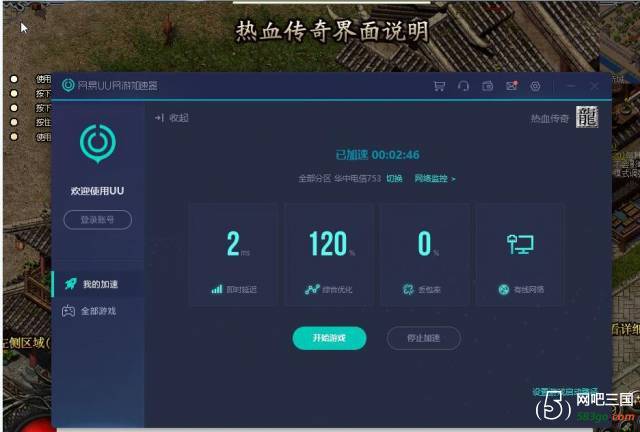Click the wired network computer icon

click(x=520, y=245)
